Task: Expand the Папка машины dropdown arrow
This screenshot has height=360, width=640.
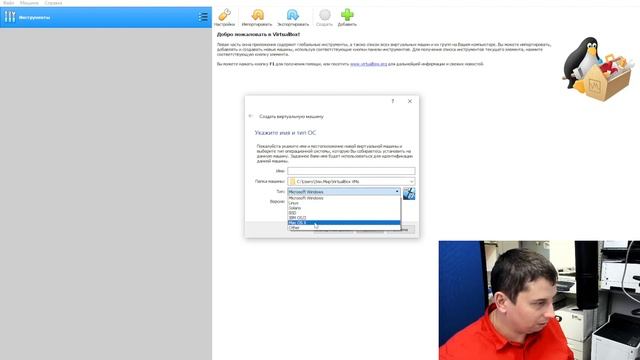Action: click(411, 181)
